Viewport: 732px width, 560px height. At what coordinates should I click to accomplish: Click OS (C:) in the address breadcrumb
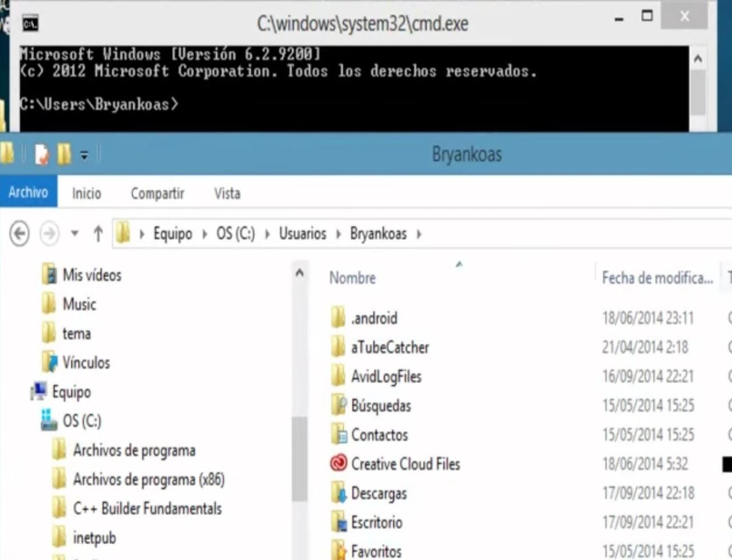click(236, 233)
